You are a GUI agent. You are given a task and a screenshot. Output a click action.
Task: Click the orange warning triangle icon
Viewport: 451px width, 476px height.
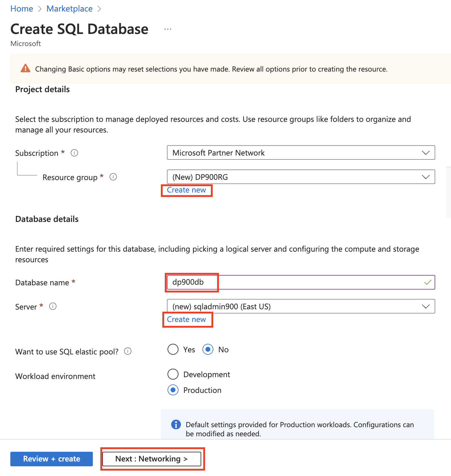coord(25,69)
